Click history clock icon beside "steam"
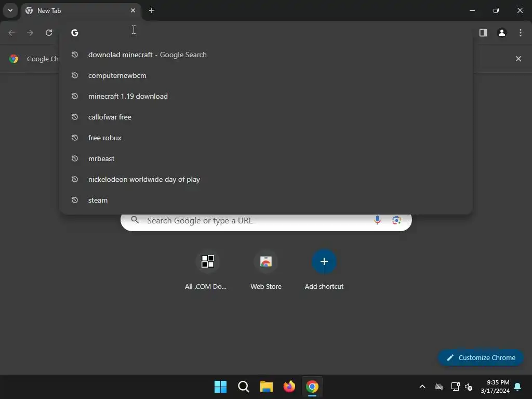This screenshot has width=532, height=399. coord(75,200)
